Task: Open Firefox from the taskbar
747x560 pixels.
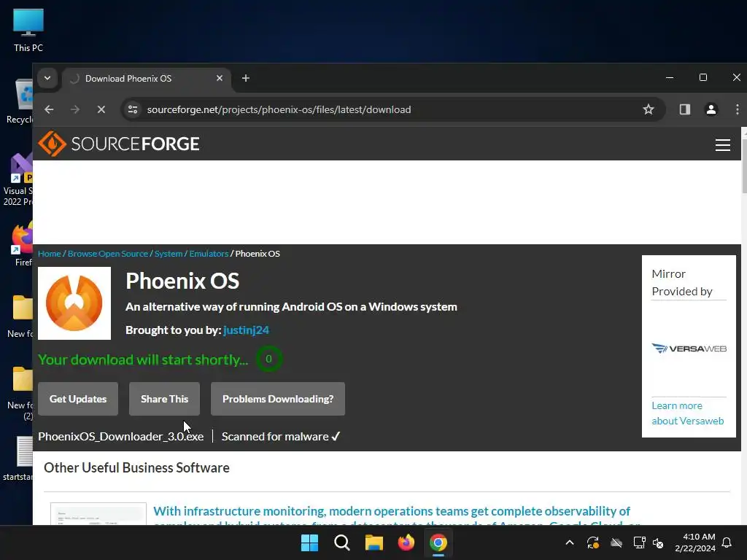Action: coord(406,542)
